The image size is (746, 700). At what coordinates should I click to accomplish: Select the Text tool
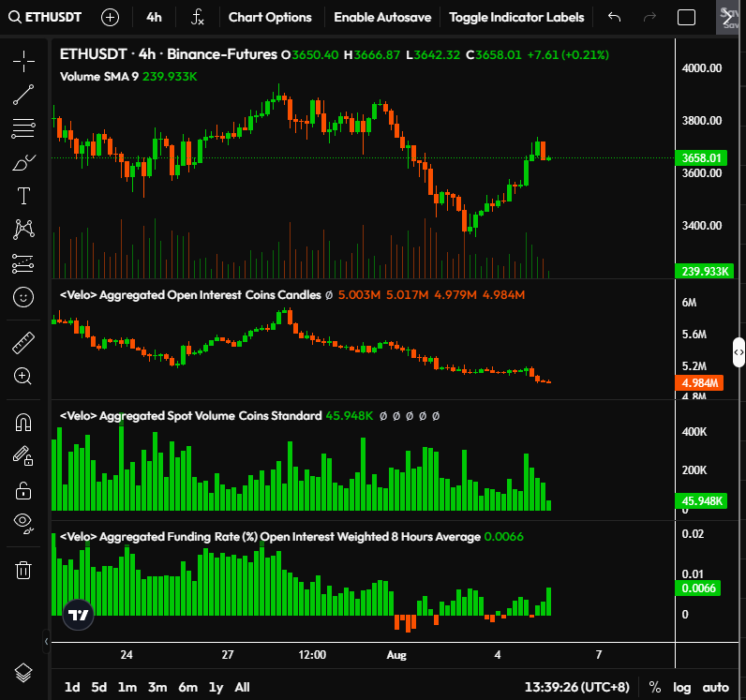(23, 196)
